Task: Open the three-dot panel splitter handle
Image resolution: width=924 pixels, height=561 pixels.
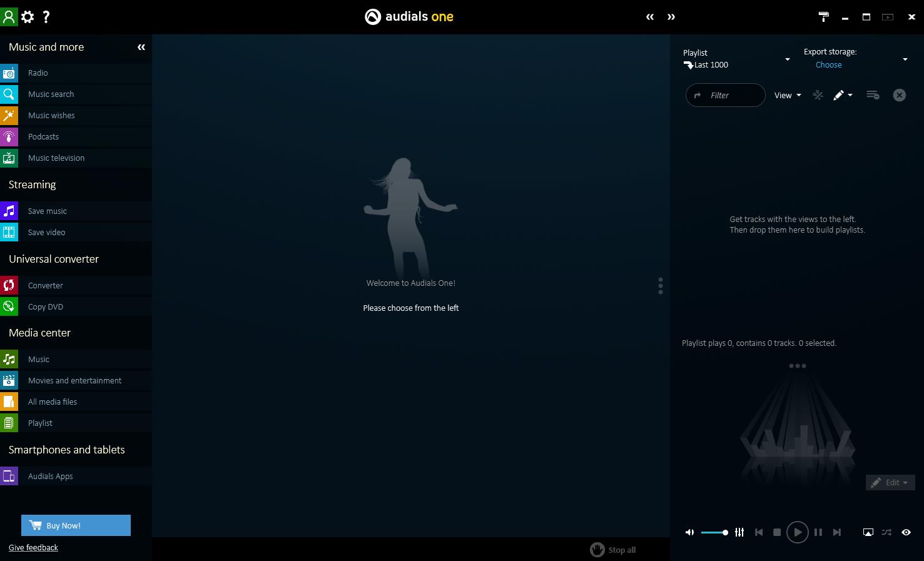Action: click(660, 286)
